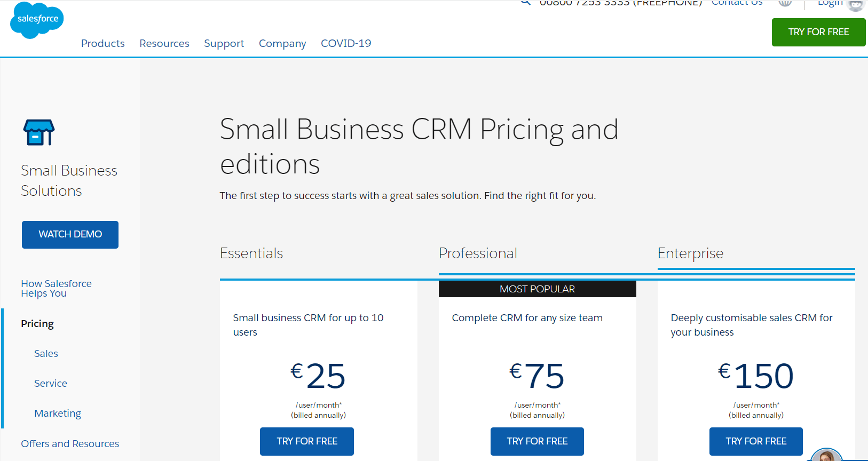This screenshot has width=868, height=461.
Task: Select Sales under Pricing sidebar
Action: click(46, 353)
